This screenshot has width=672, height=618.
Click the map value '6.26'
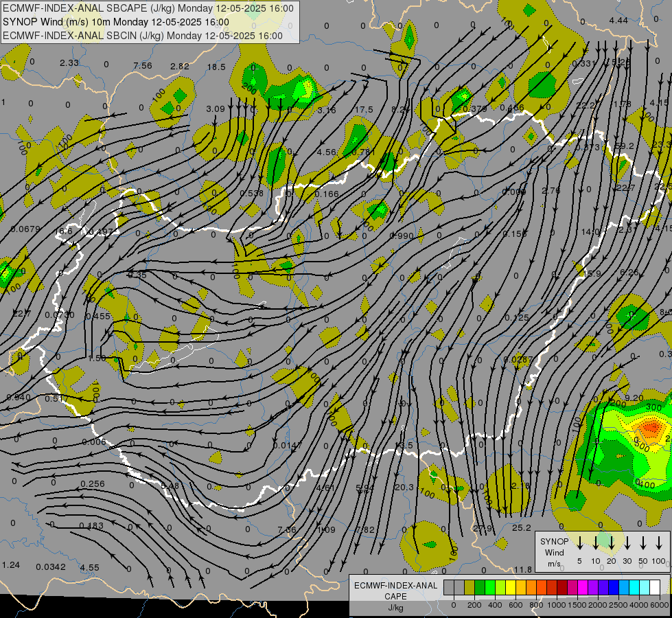point(629,272)
